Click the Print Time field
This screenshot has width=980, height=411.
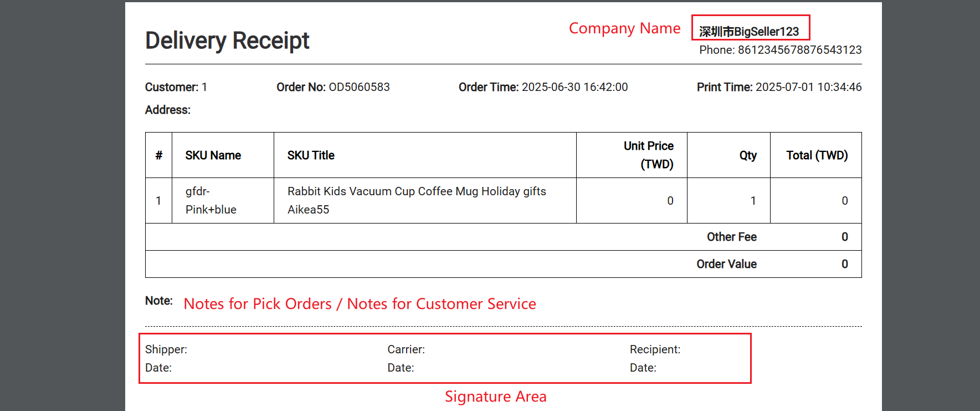(779, 87)
